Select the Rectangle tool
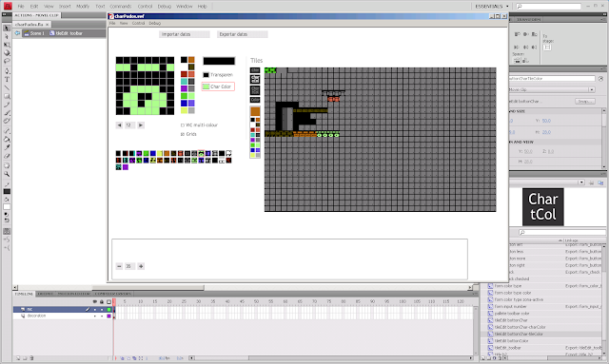 [x=7, y=96]
